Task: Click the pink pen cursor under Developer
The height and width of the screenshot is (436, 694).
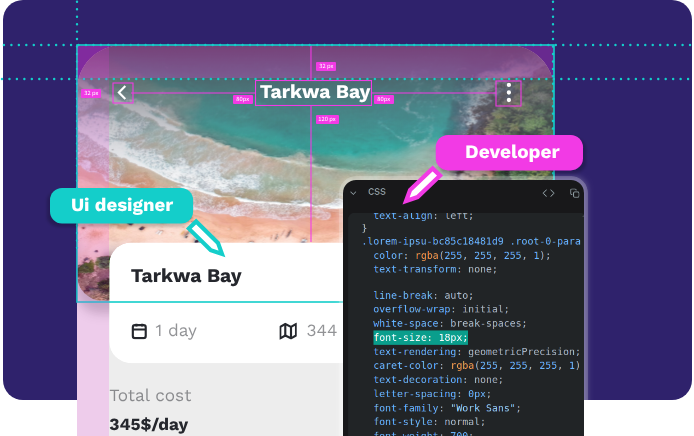Action: [424, 184]
